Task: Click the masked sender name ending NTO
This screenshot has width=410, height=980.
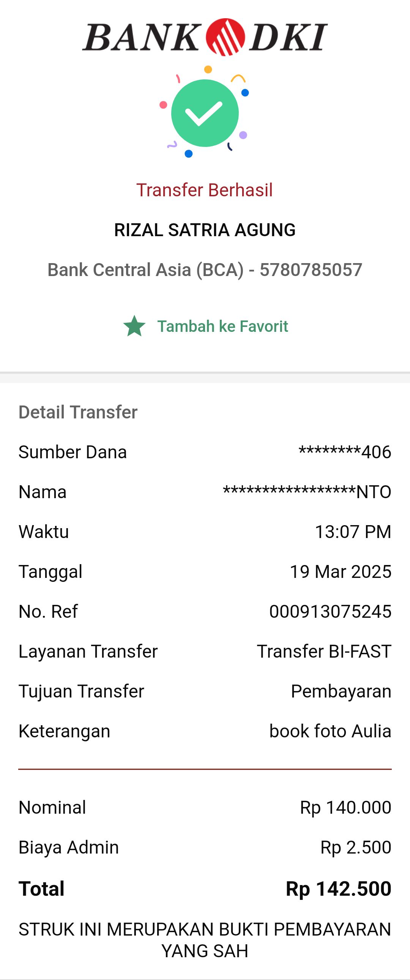Action: click(306, 492)
